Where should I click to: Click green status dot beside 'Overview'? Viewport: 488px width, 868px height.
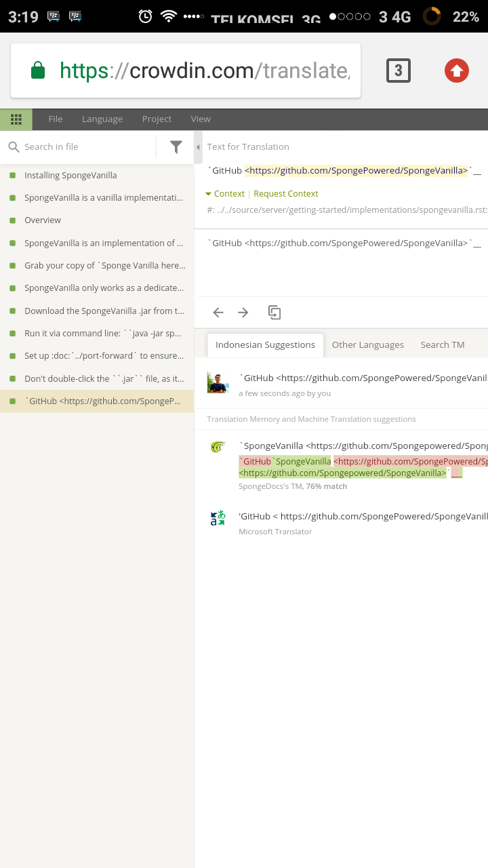[x=12, y=220]
